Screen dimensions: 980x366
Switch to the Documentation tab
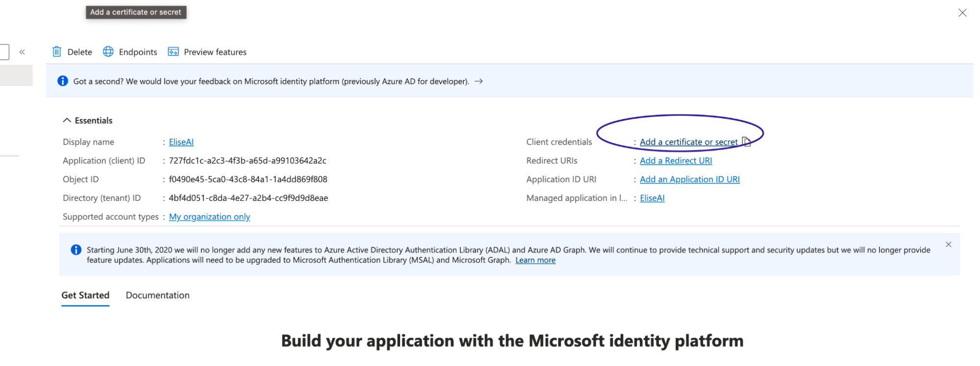[157, 295]
